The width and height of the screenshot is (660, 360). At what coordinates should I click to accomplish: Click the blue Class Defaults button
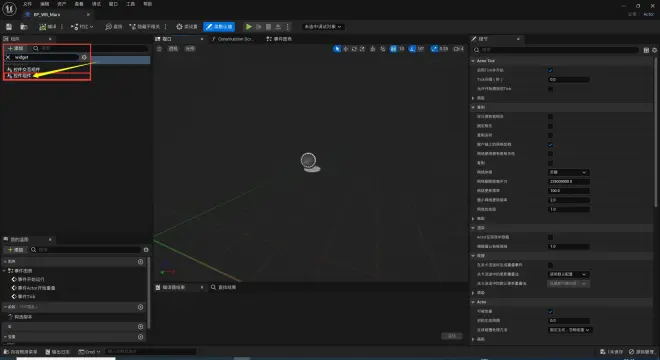click(219, 27)
